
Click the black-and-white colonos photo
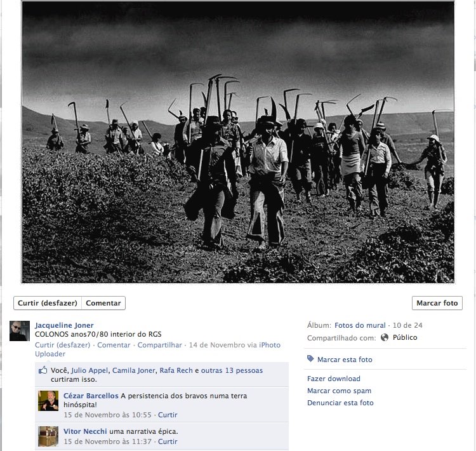click(238, 142)
